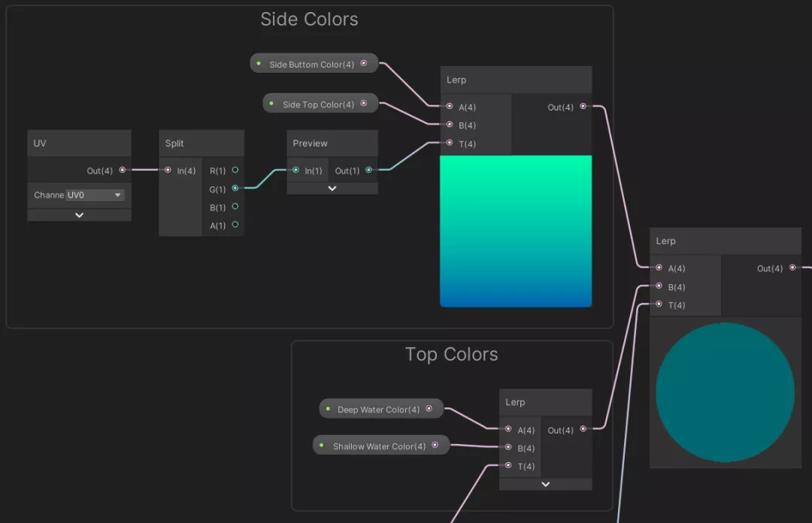812x523 pixels.
Task: Collapse the Top Colors Lerp node via its chevron
Action: pyautogui.click(x=545, y=483)
